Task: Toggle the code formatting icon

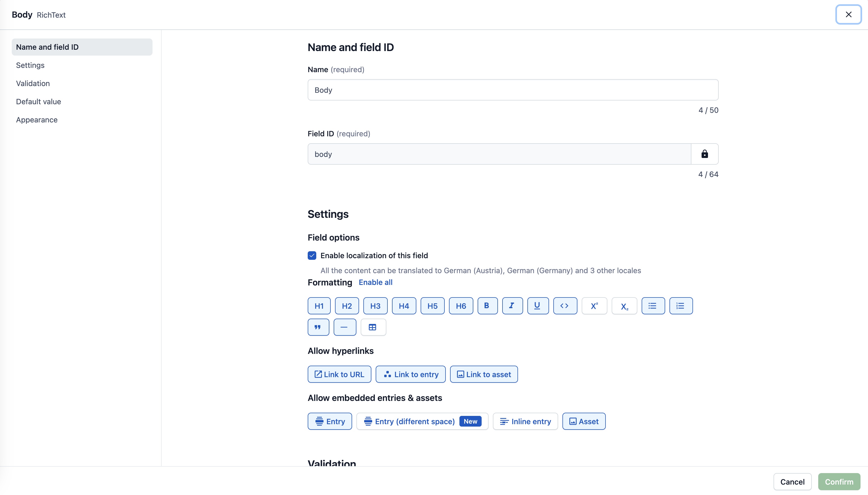Action: pyautogui.click(x=565, y=306)
